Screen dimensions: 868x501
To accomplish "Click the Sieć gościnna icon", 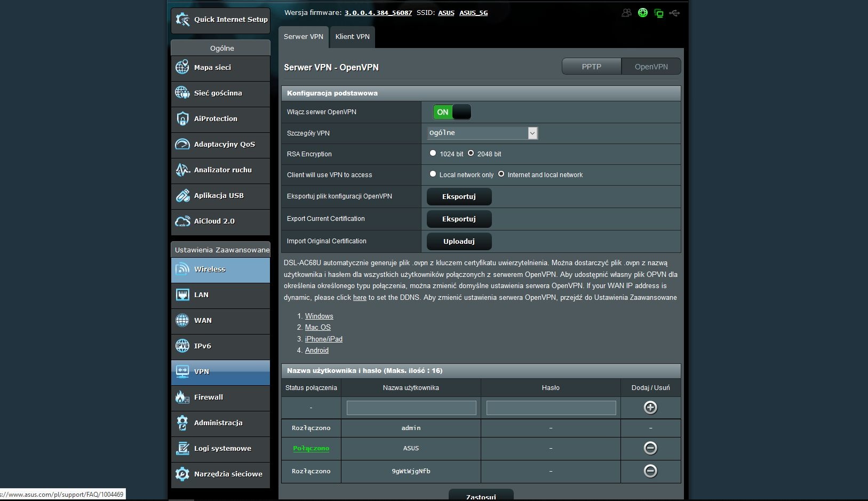I will (x=182, y=93).
